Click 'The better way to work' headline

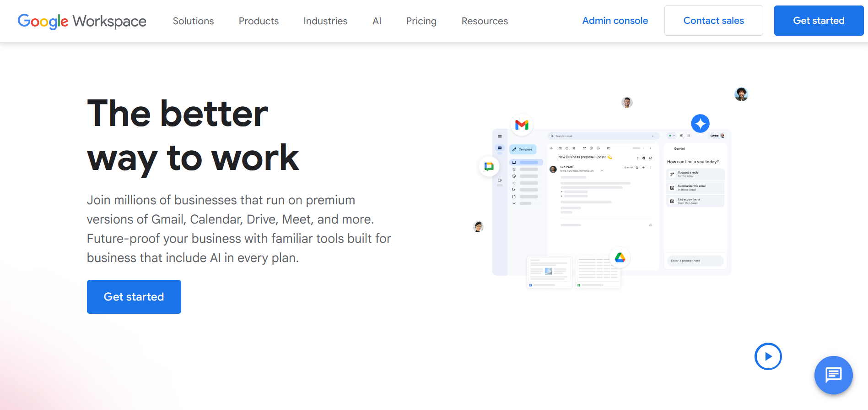(193, 136)
